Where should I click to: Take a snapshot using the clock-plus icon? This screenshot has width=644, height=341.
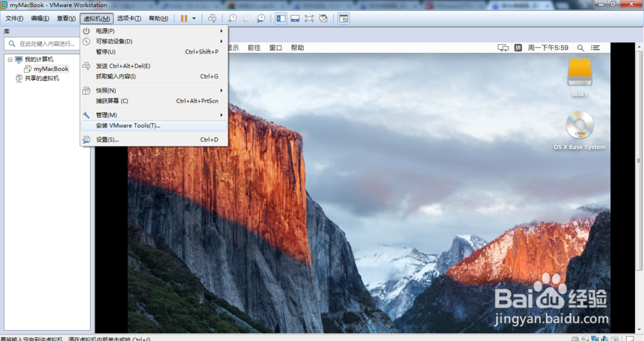(x=232, y=19)
